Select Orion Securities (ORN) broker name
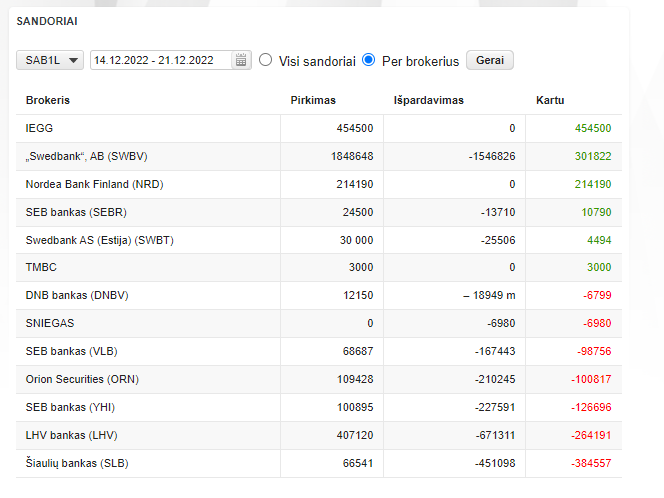The height and width of the screenshot is (498, 664). coord(82,379)
